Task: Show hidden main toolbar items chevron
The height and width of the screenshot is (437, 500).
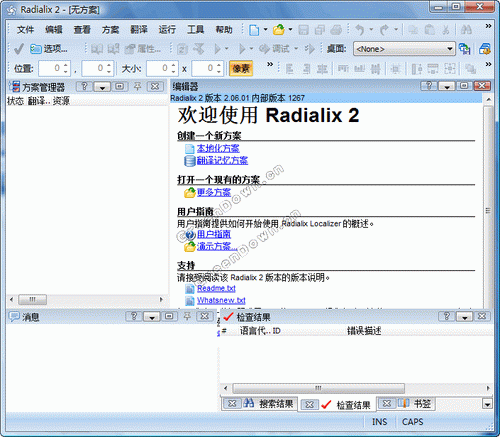Action: point(488,26)
